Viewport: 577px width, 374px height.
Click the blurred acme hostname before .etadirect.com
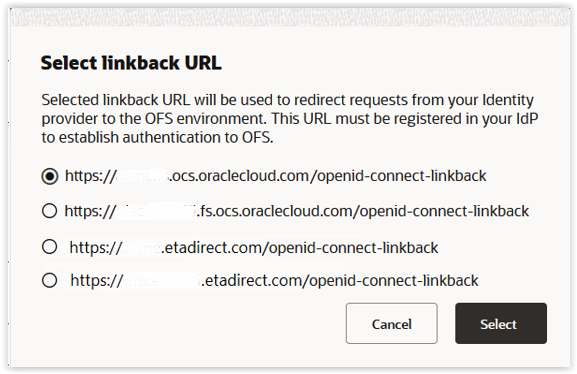(x=141, y=248)
